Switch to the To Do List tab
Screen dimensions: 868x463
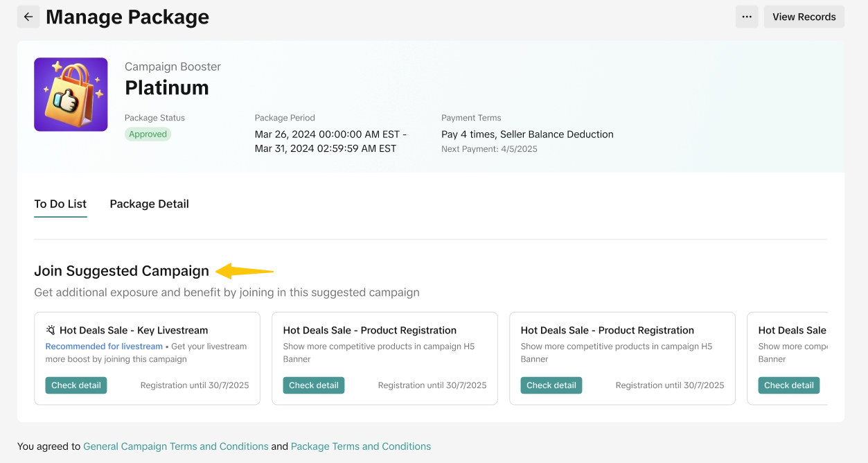coord(60,204)
